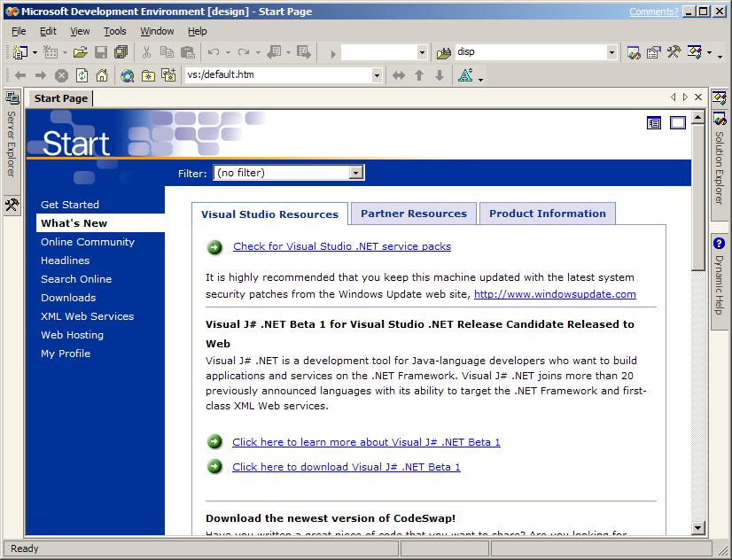The height and width of the screenshot is (560, 732).
Task: Open the Navigate Backward dropdown arrow
Action: point(288,53)
